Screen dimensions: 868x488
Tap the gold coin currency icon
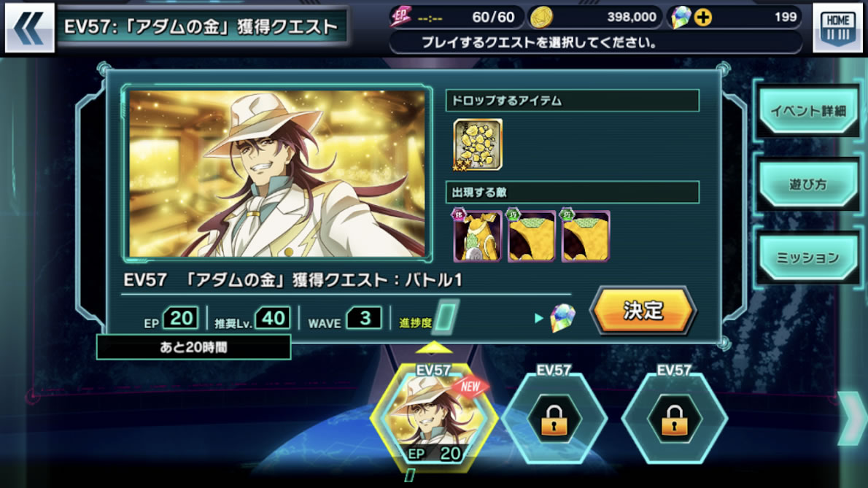(540, 18)
